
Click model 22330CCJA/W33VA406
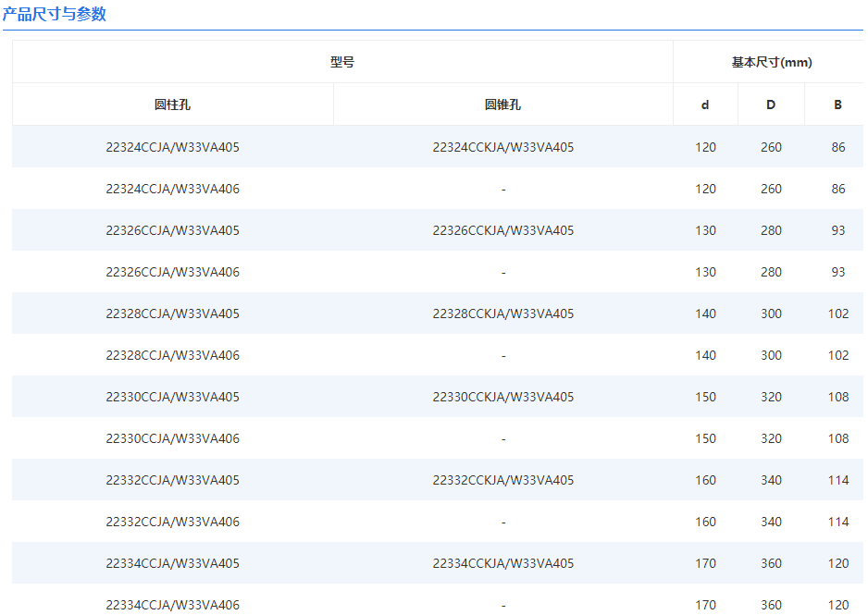pyautogui.click(x=172, y=438)
